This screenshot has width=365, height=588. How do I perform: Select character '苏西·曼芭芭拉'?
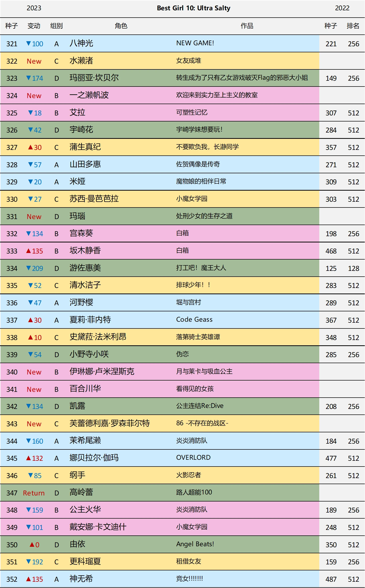click(x=94, y=199)
